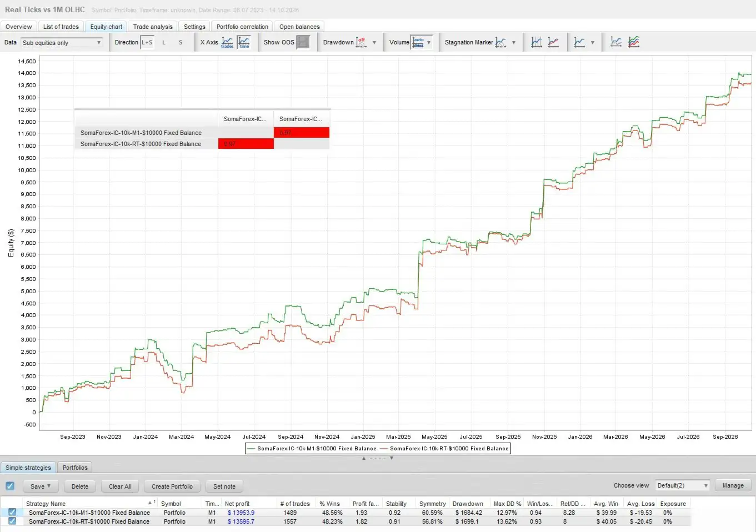Click the red line chart icon
Image resolution: width=756 pixels, height=532 pixels.
(x=553, y=42)
